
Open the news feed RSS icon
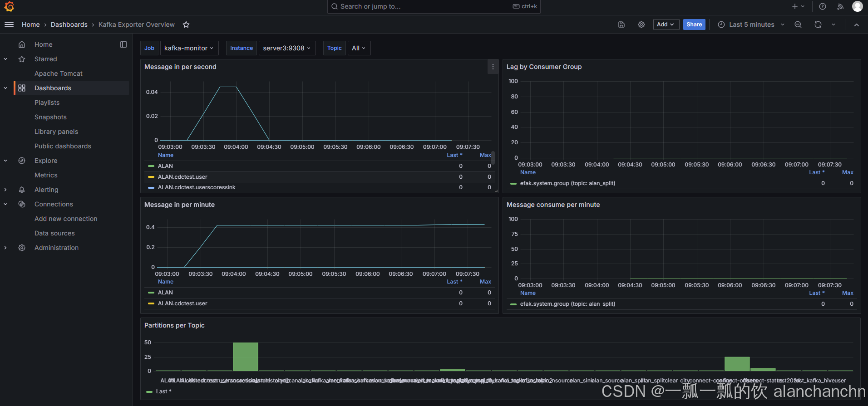pos(840,6)
